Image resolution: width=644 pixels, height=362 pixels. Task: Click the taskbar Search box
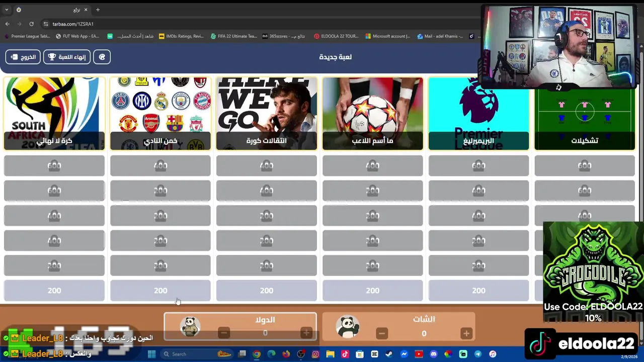196,354
